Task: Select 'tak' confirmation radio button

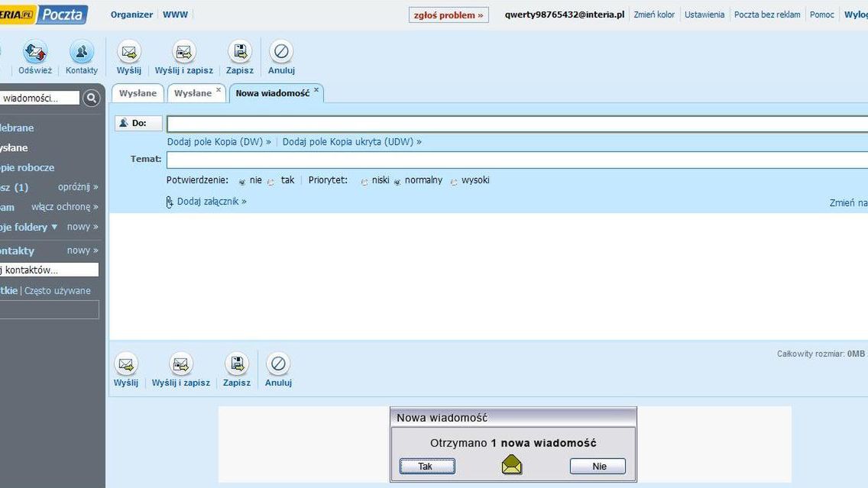Action: pyautogui.click(x=270, y=182)
